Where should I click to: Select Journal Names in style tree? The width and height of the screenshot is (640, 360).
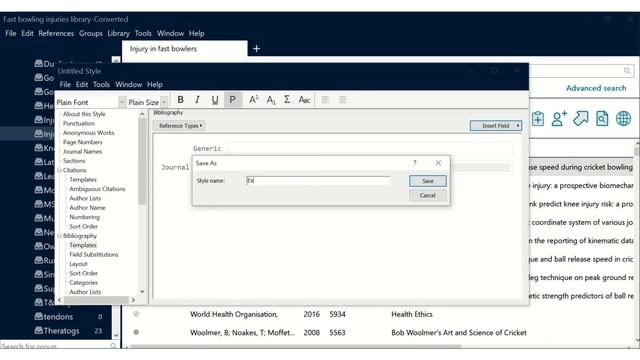pos(82,151)
